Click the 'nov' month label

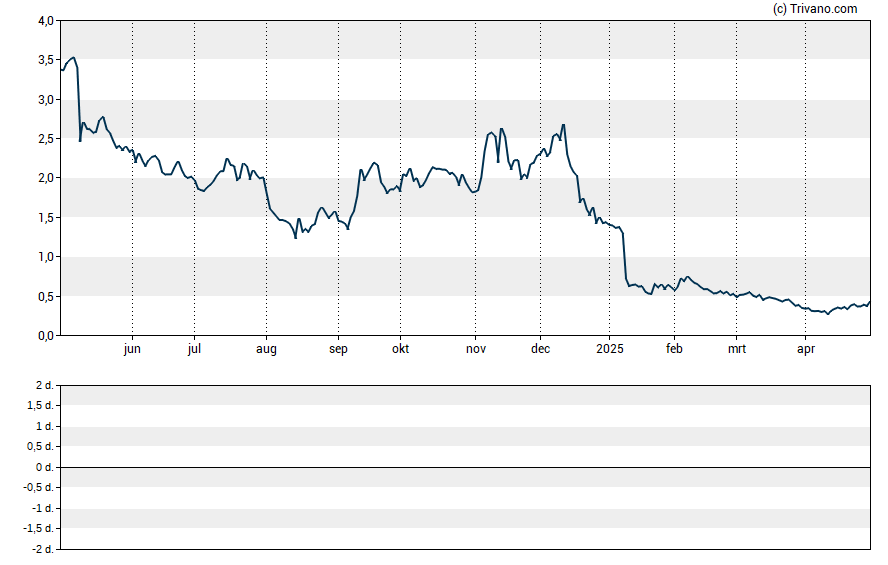coord(476,349)
